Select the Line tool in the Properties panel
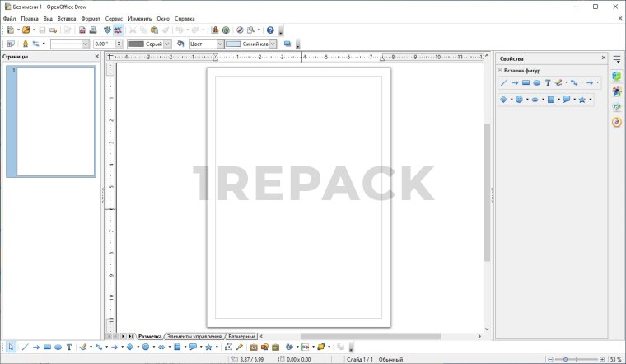Viewport: 626px width, 364px height. [503, 83]
